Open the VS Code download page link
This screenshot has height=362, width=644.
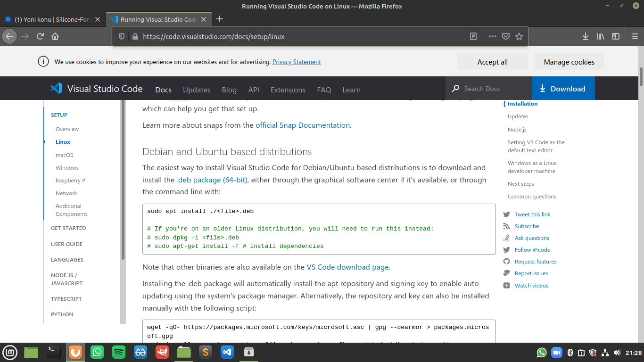347,267
